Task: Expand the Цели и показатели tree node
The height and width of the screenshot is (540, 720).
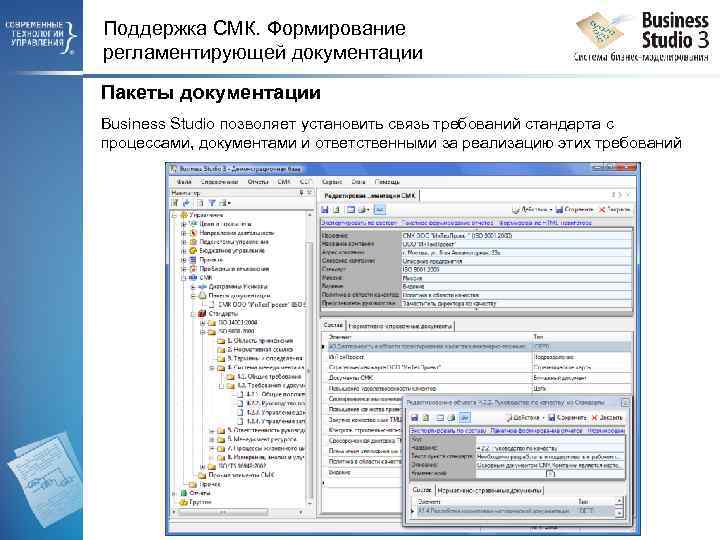Action: coord(184,224)
